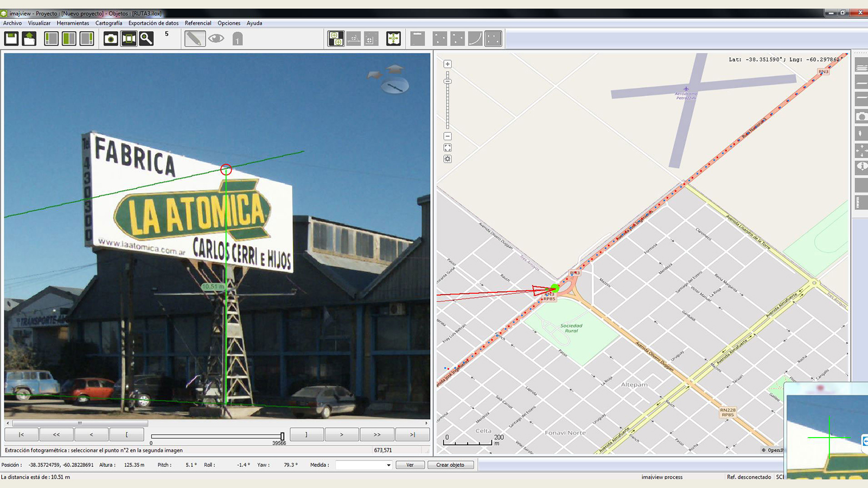Screen dimensions: 868x488
Task: Select the pencil drawing tool
Action: coord(195,38)
